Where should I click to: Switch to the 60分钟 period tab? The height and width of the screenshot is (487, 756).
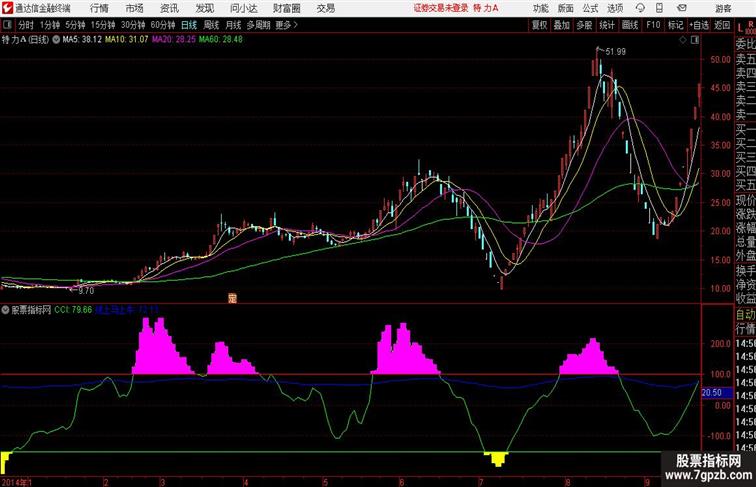pyautogui.click(x=163, y=25)
